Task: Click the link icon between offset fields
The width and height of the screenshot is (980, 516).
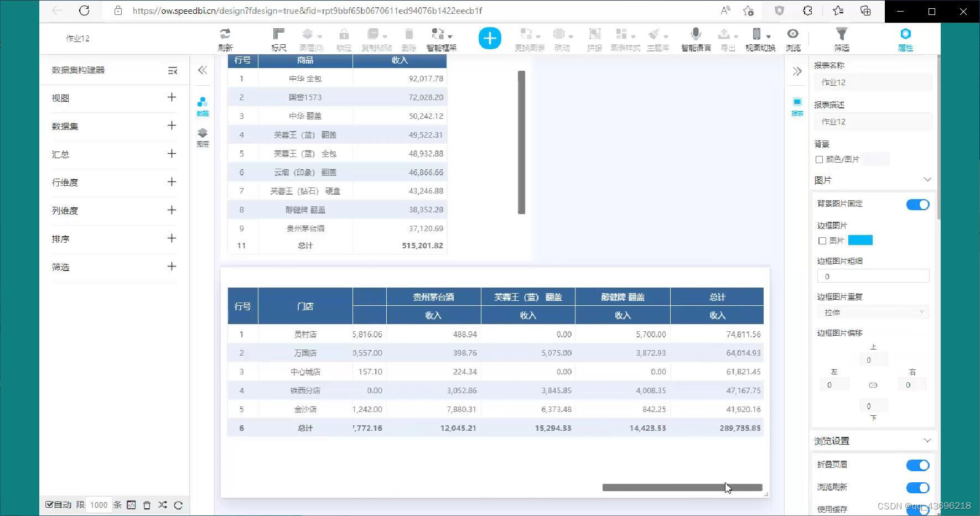Action: pos(873,385)
